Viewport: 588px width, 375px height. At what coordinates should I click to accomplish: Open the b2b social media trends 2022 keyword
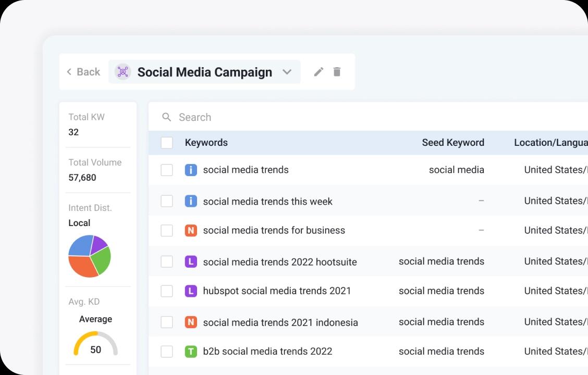coord(267,352)
